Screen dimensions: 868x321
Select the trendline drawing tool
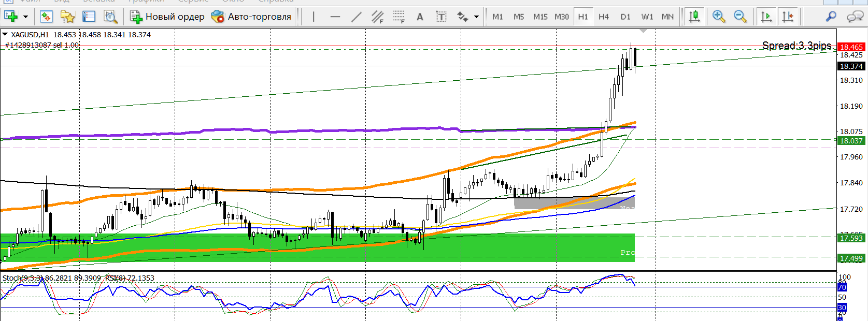coord(356,17)
